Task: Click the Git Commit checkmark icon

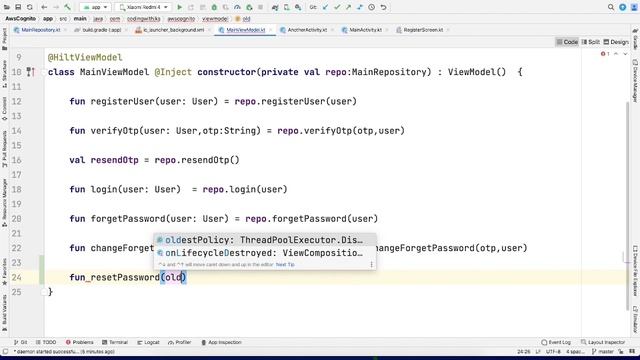Action: coord(337,7)
